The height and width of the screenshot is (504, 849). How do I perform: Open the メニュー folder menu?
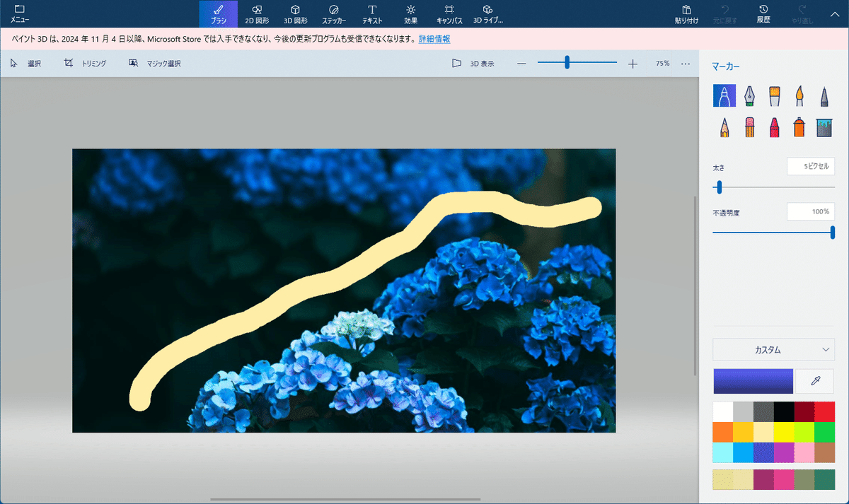pos(20,13)
